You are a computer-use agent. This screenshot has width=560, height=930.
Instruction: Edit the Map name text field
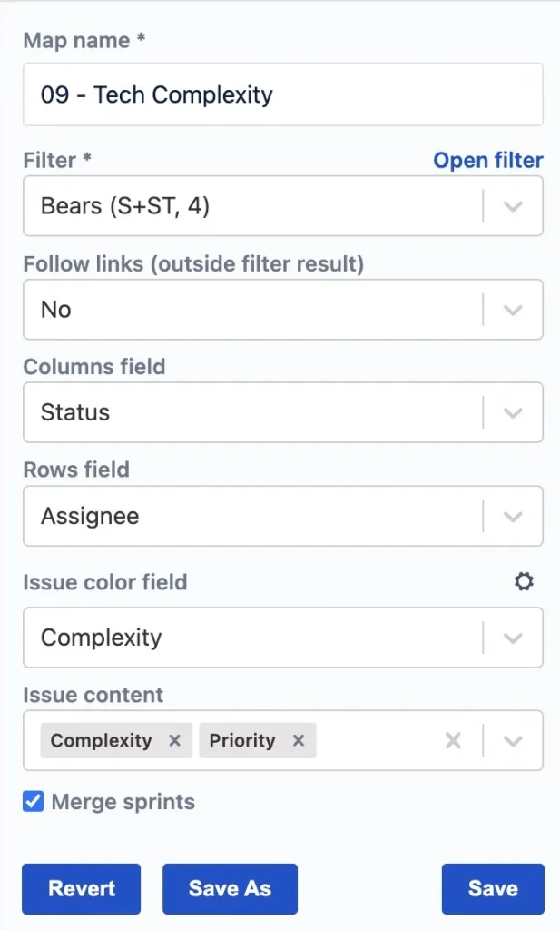coord(282,94)
